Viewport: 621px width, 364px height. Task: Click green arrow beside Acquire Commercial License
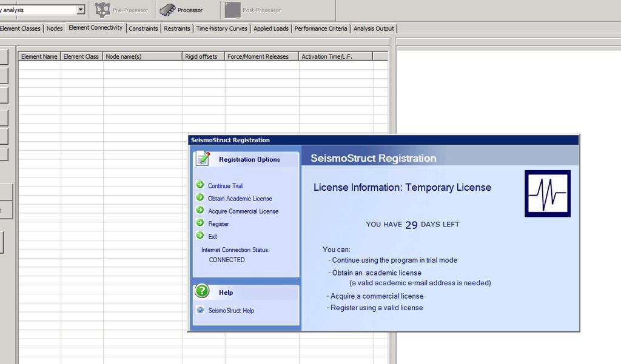pos(200,210)
